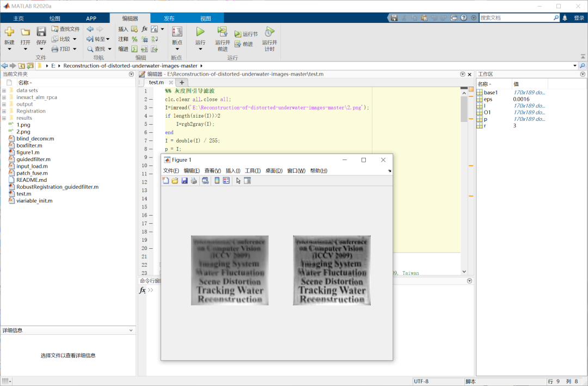The height and width of the screenshot is (386, 588).
Task: Collapse the 详细信息 details panel
Action: pyautogui.click(x=131, y=330)
